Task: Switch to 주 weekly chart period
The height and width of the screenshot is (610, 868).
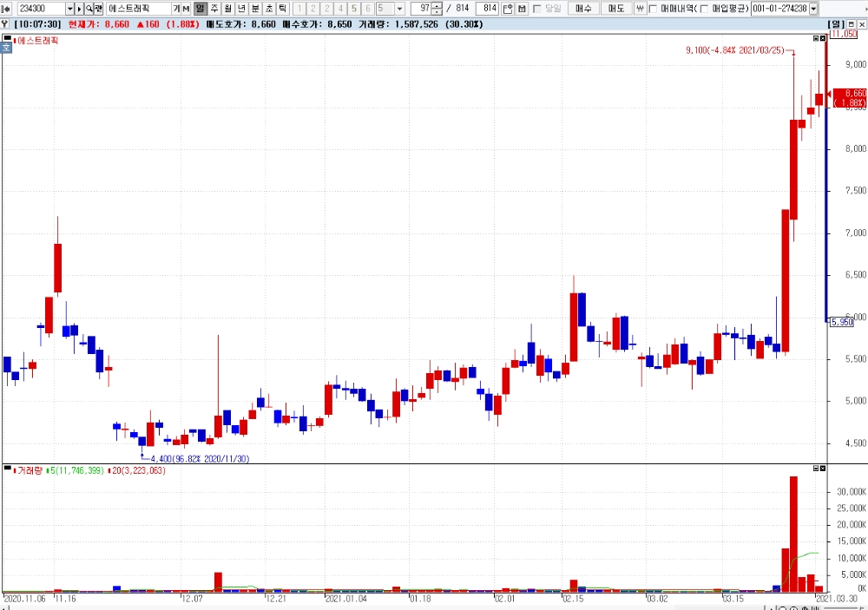Action: (x=214, y=9)
